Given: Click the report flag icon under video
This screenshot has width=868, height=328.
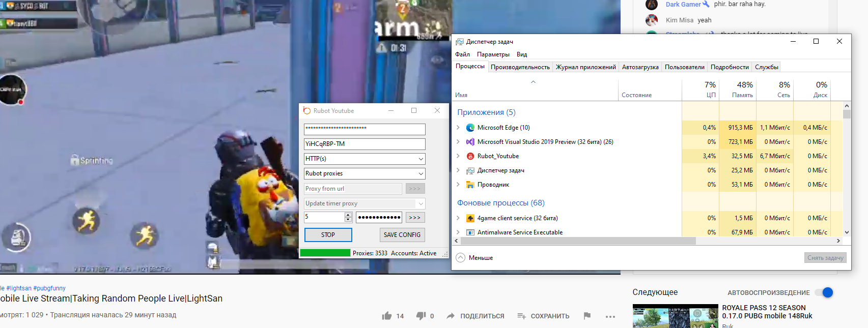Looking at the screenshot, I should [x=587, y=316].
